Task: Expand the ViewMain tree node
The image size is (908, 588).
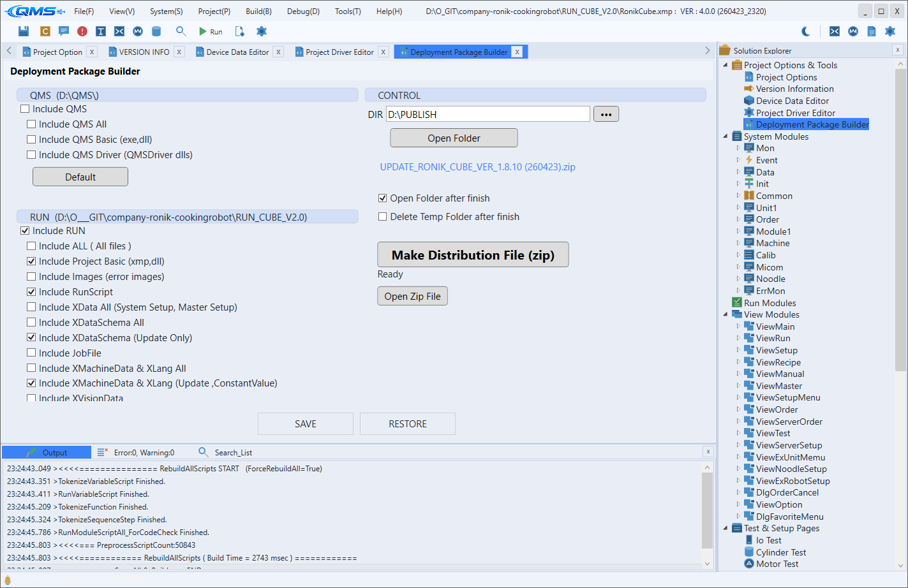Action: point(738,327)
